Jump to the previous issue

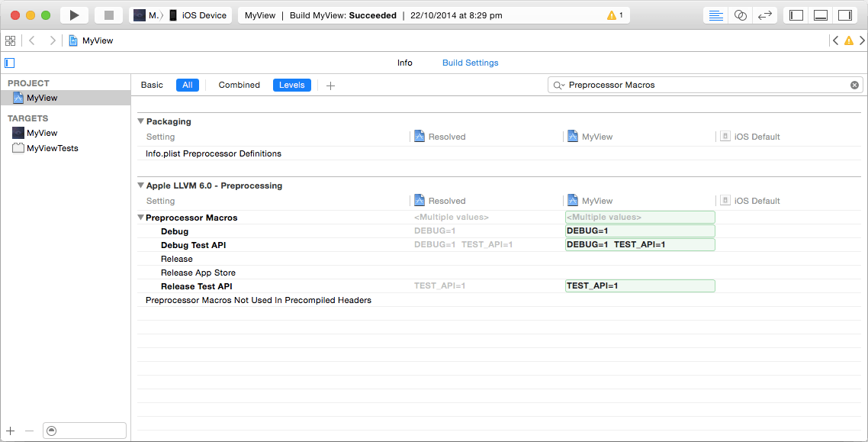835,40
